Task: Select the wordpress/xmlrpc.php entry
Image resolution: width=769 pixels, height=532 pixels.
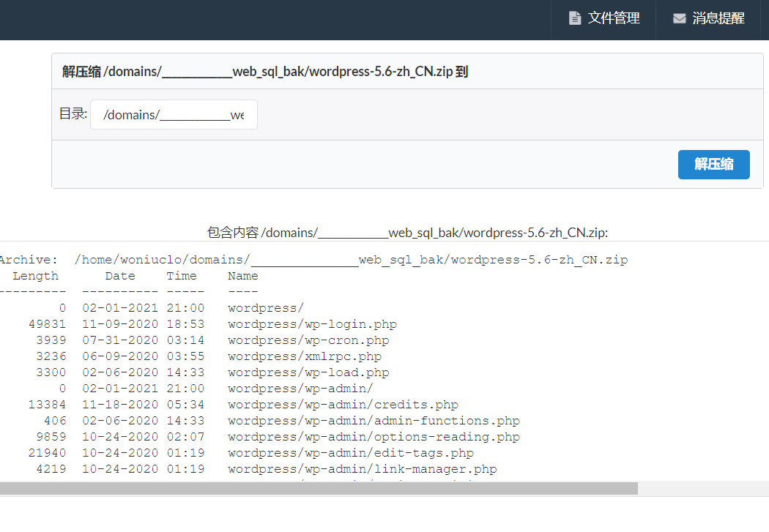Action: (305, 356)
